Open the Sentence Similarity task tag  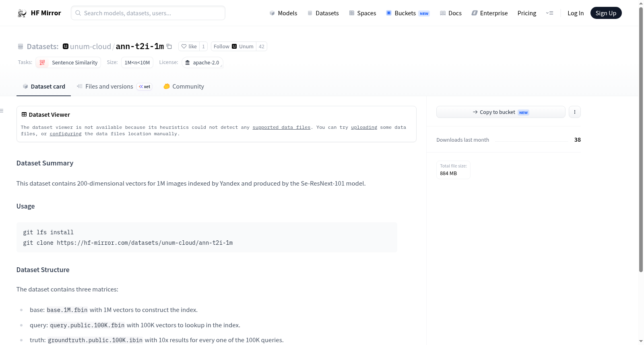click(68, 63)
